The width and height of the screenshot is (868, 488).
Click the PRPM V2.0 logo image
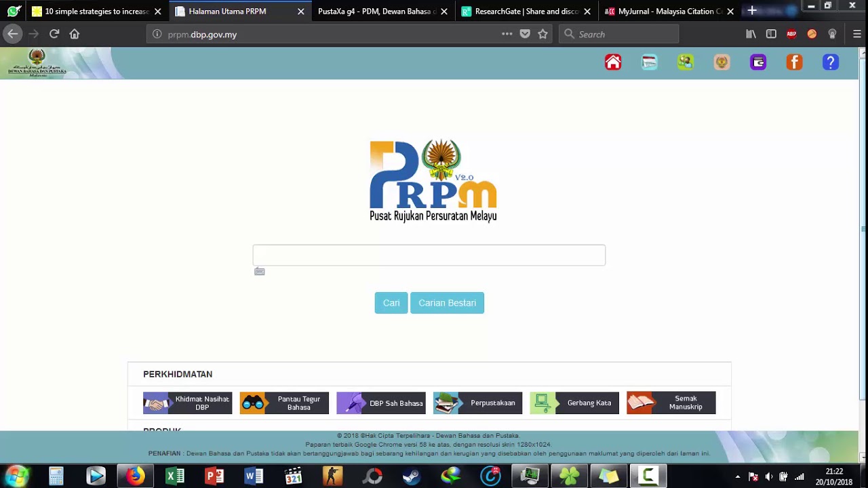433,180
